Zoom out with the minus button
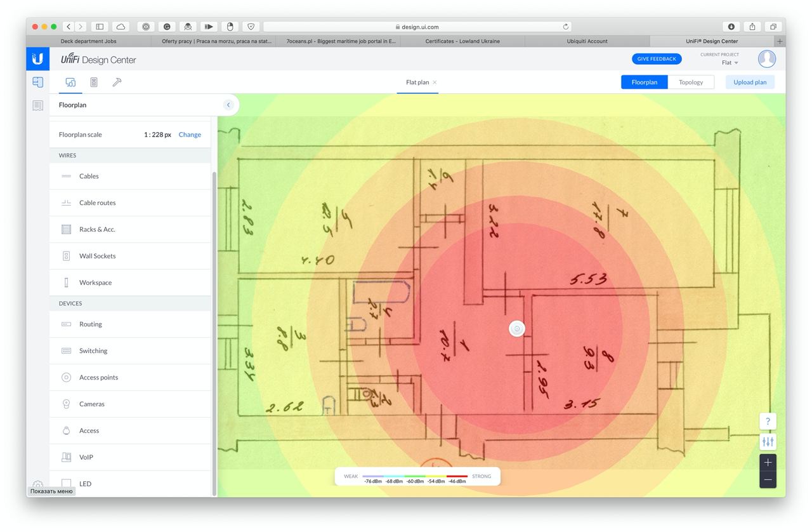Image resolution: width=812 pixels, height=532 pixels. point(768,480)
